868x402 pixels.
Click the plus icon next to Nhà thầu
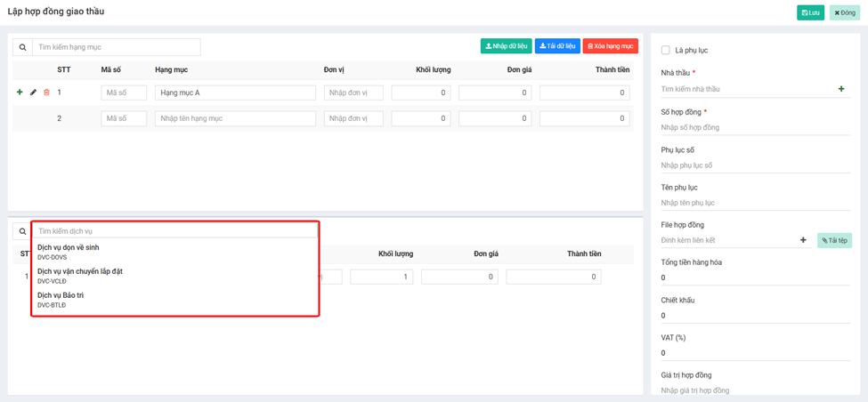tap(841, 89)
